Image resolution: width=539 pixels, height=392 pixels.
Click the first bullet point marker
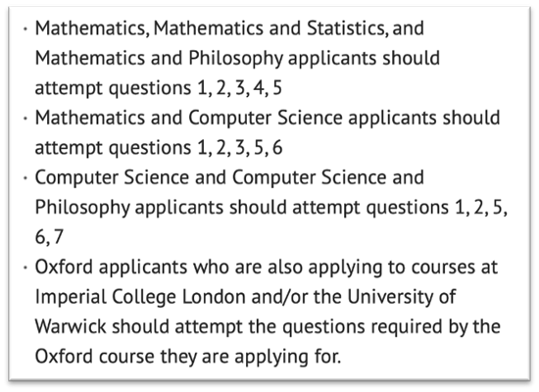pos(25,28)
